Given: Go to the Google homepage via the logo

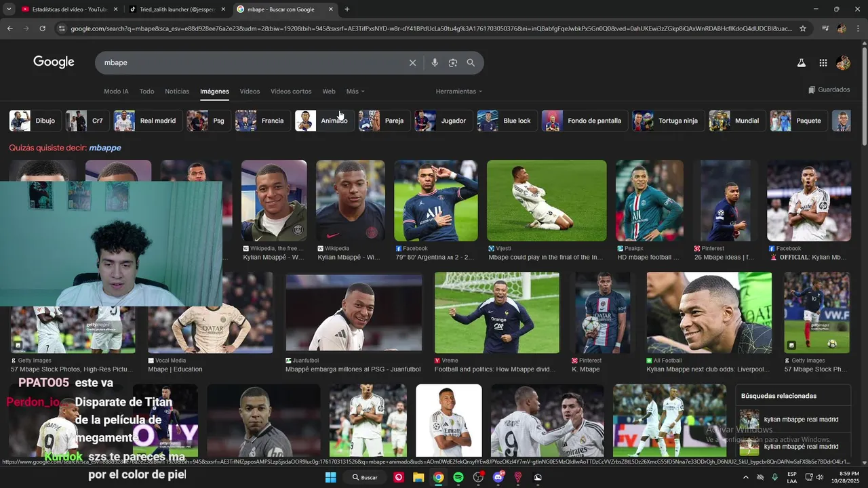Looking at the screenshot, I should (x=54, y=62).
